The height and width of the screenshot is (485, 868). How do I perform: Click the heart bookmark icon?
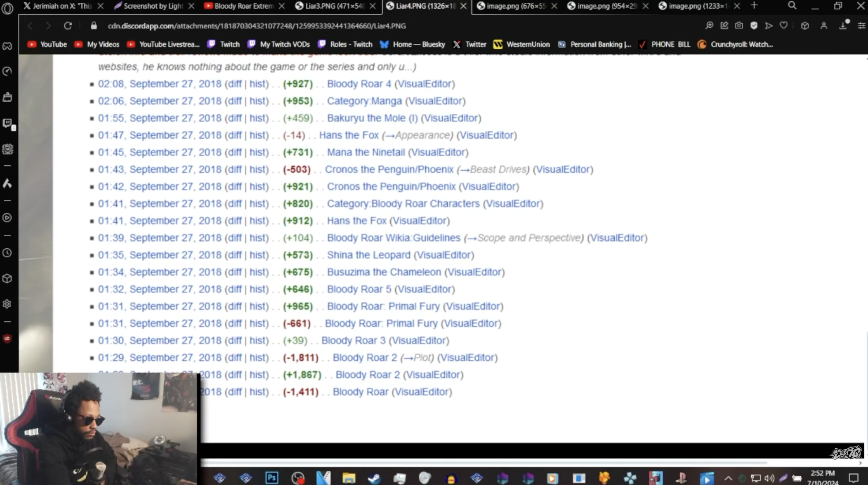coord(783,26)
